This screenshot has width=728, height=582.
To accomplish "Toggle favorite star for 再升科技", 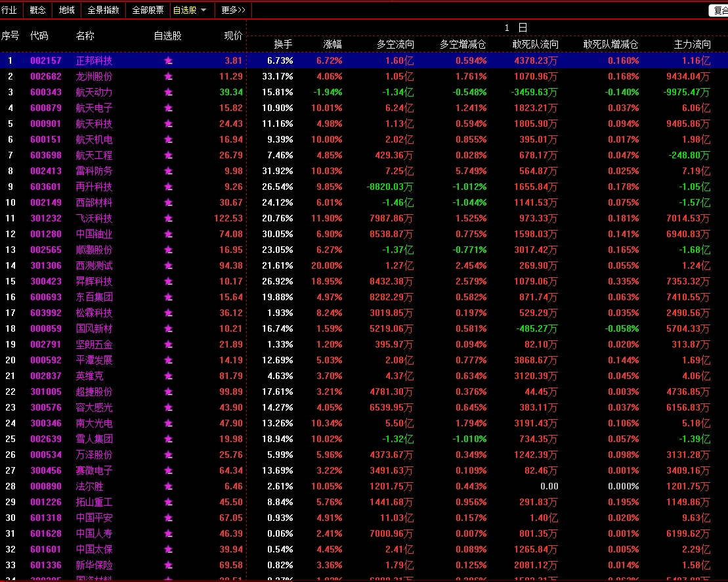I will pyautogui.click(x=168, y=187).
